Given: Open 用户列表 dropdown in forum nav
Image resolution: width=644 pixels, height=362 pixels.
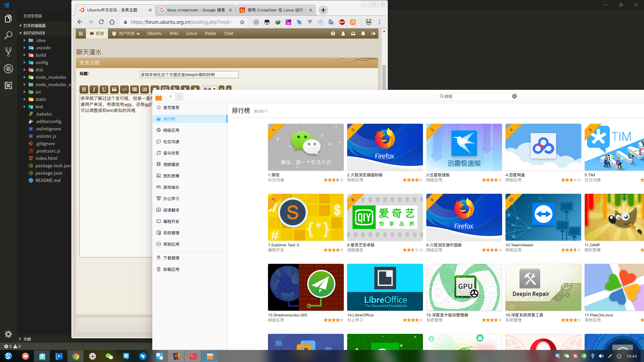Looking at the screenshot, I should coord(126,34).
